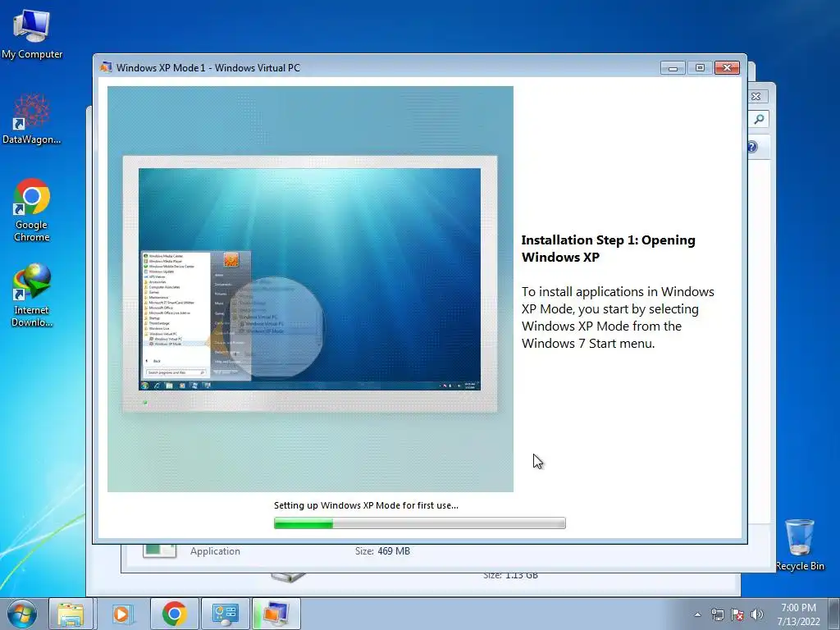Open the help icon in the background window
840x630 pixels.
click(x=752, y=147)
